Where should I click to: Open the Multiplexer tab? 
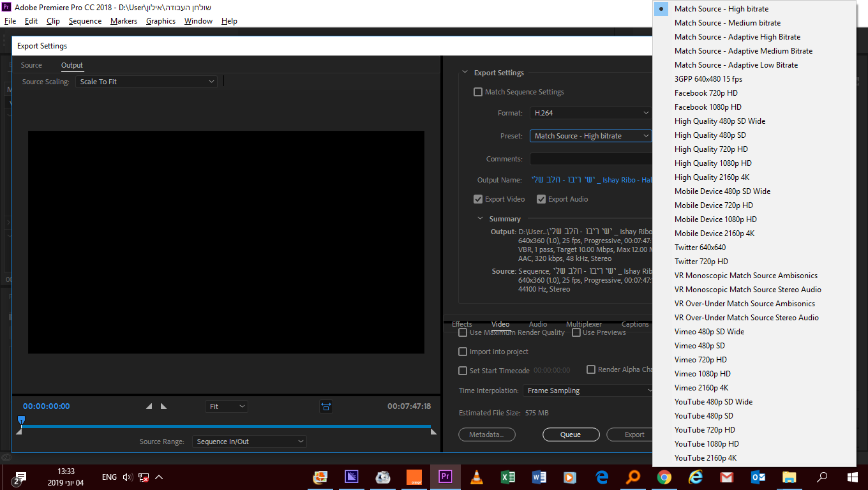[x=584, y=324]
